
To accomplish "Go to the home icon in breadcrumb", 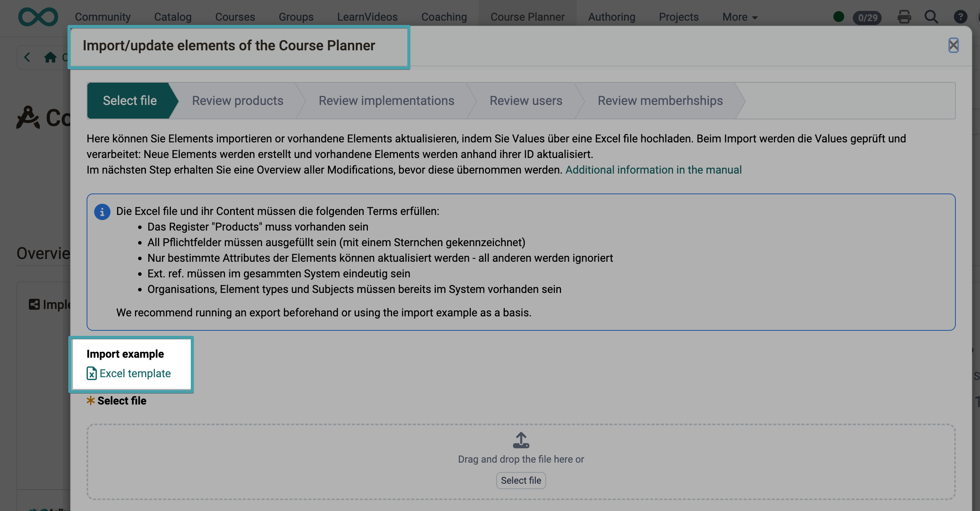I will pyautogui.click(x=50, y=57).
